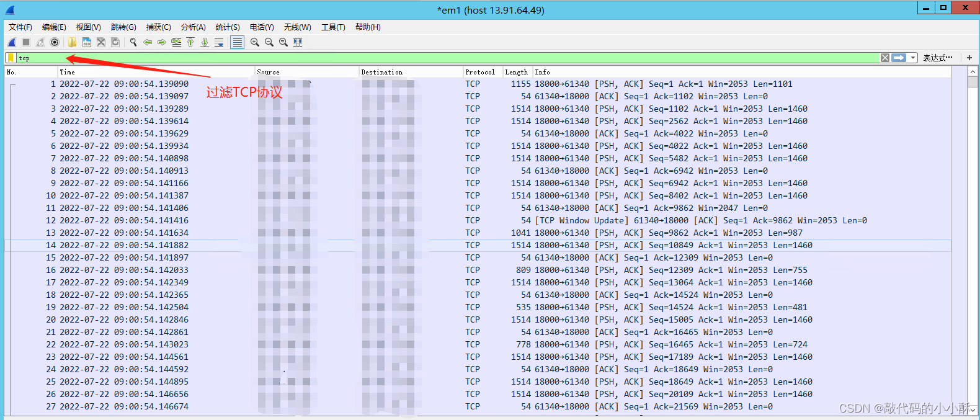The height and width of the screenshot is (420, 980).
Task: Close the current capture file
Action: [101, 42]
